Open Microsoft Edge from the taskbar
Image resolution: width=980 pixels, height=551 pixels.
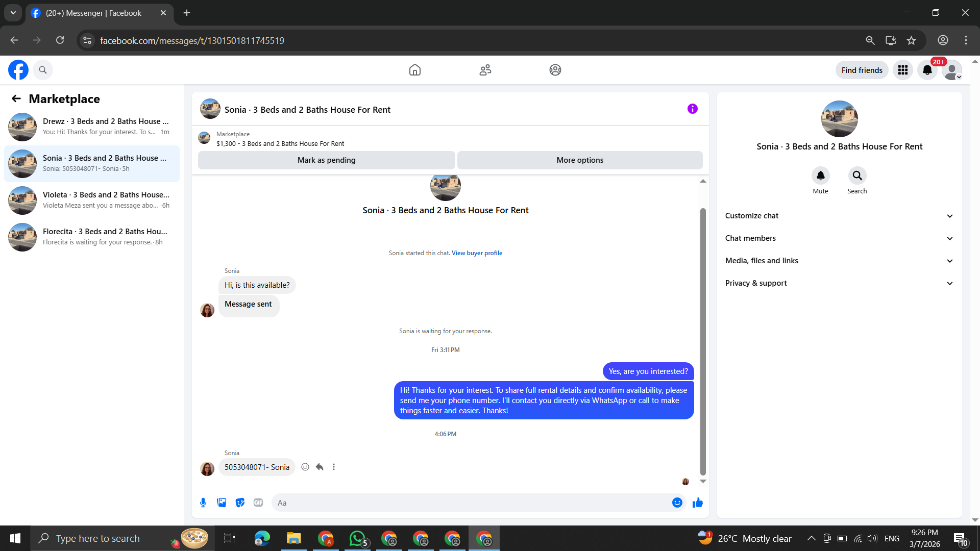tap(262, 538)
